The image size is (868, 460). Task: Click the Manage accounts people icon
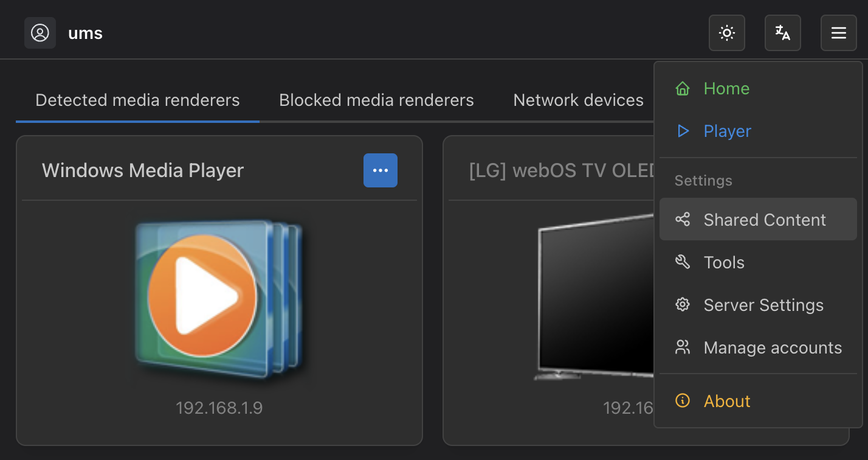click(x=683, y=347)
